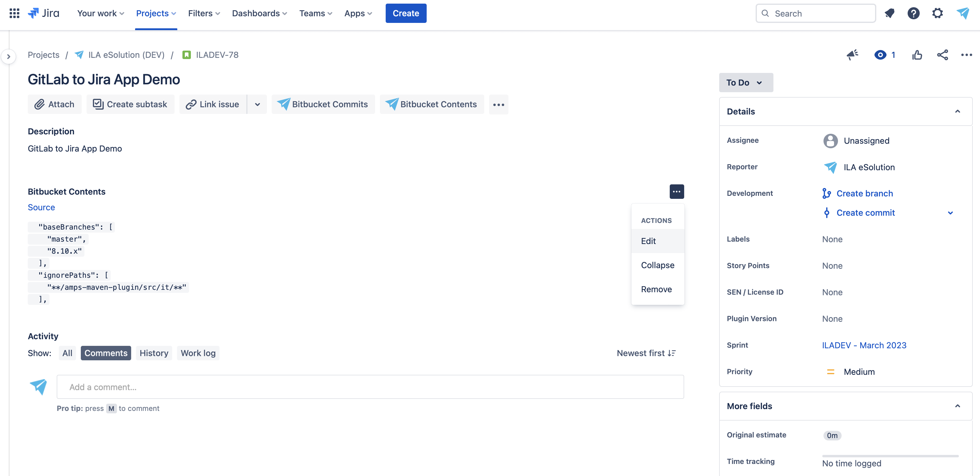
Task: Click the GitLab to Jira App Demo title
Action: (x=103, y=80)
